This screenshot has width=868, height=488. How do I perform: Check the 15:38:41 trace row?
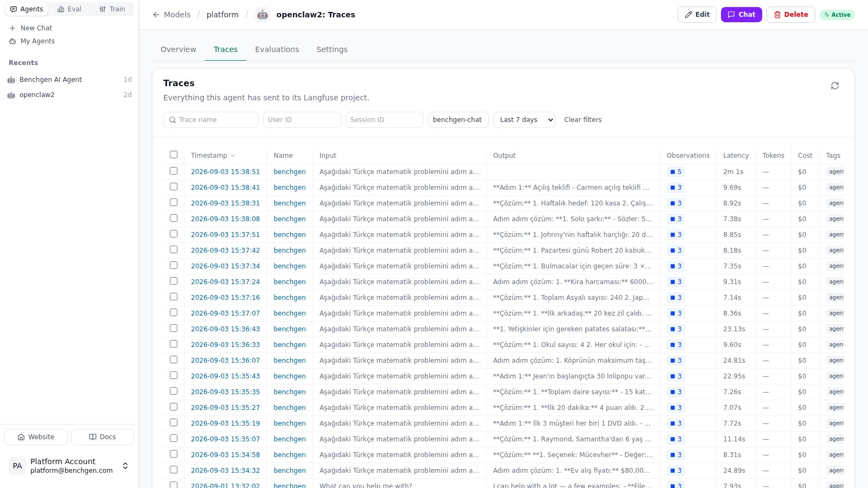(x=174, y=187)
